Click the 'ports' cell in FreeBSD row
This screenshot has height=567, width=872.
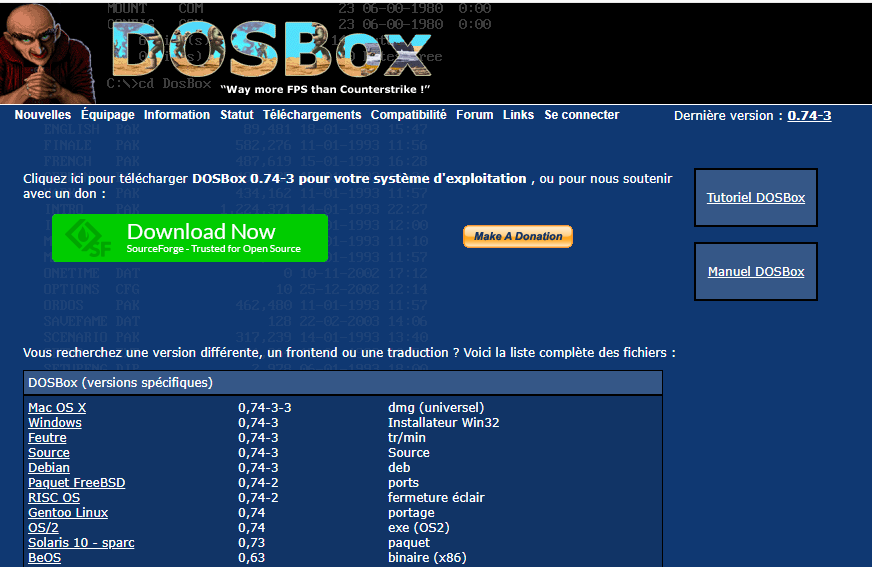403,483
